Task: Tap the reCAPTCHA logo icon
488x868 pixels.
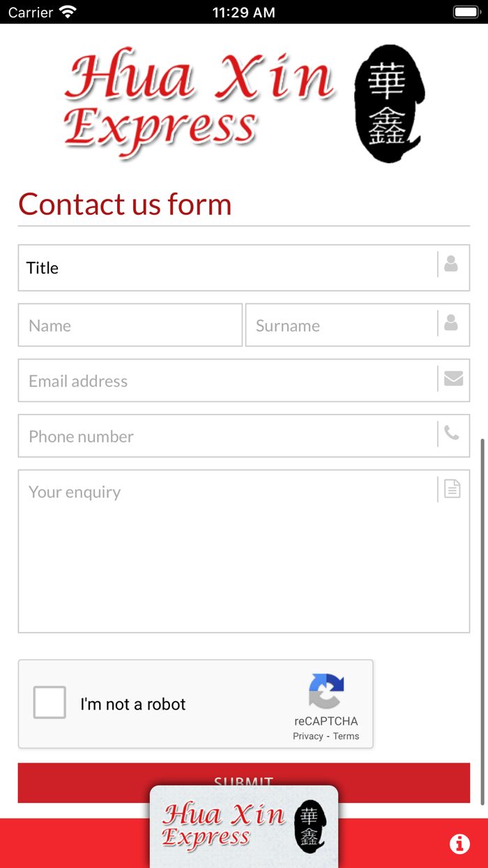Action: 326,691
